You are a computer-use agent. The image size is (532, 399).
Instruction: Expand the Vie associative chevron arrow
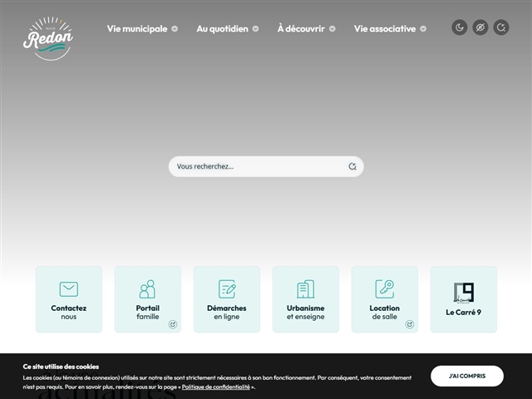pos(423,29)
